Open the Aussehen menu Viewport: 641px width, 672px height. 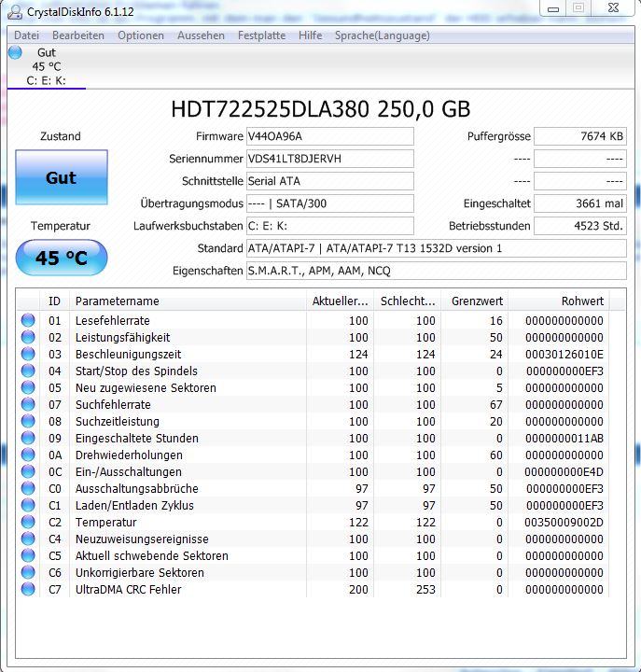click(201, 35)
